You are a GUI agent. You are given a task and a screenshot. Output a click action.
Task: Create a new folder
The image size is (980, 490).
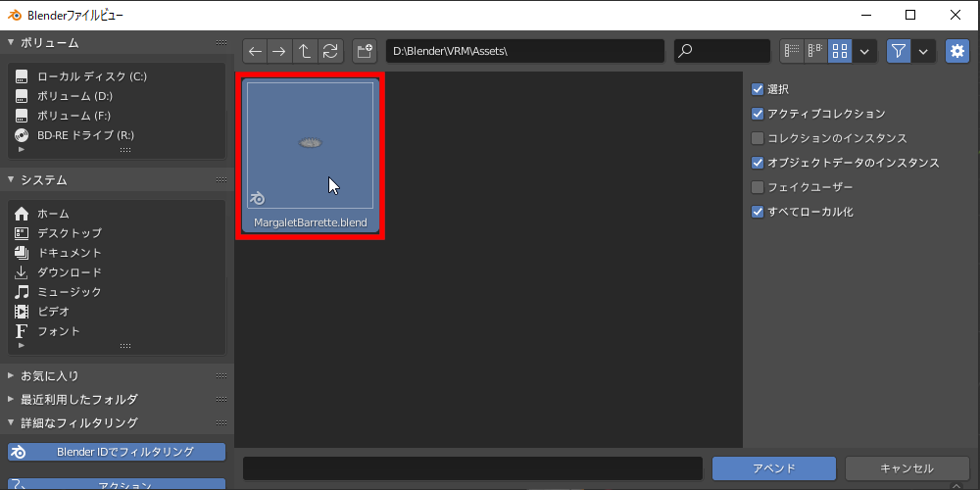point(365,51)
